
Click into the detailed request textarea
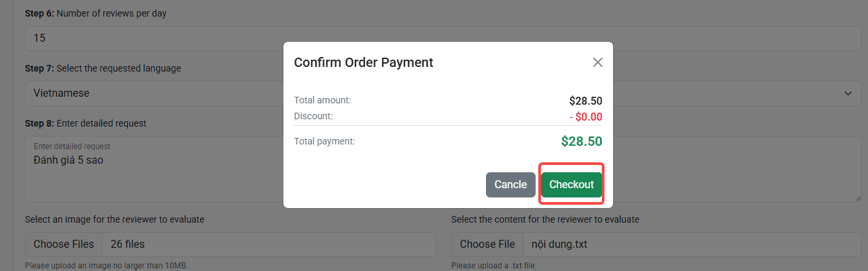[443, 169]
